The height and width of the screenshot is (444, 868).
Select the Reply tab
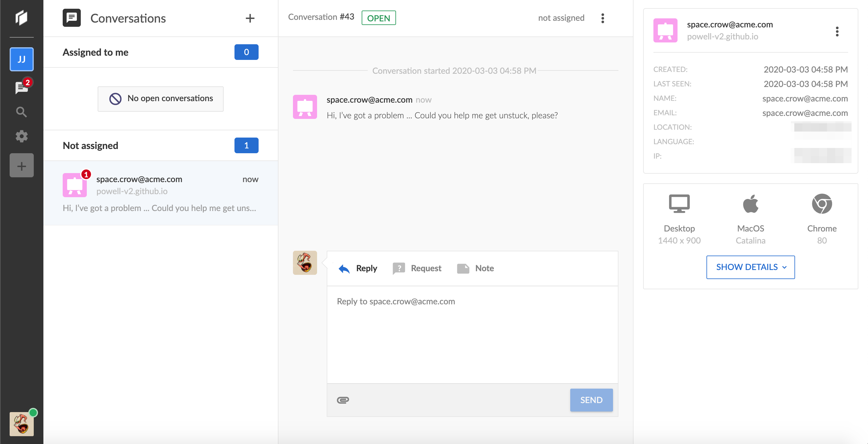(x=358, y=268)
